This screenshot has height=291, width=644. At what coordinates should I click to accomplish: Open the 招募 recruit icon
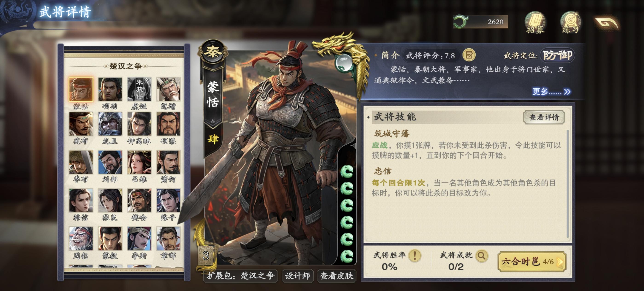pyautogui.click(x=535, y=22)
